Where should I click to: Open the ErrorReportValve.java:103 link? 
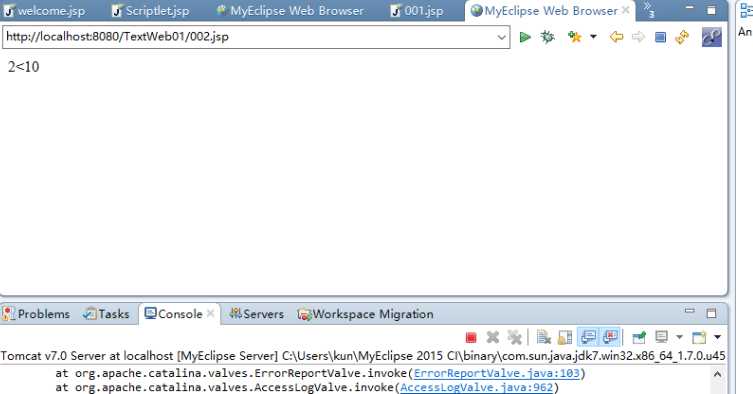pyautogui.click(x=497, y=373)
